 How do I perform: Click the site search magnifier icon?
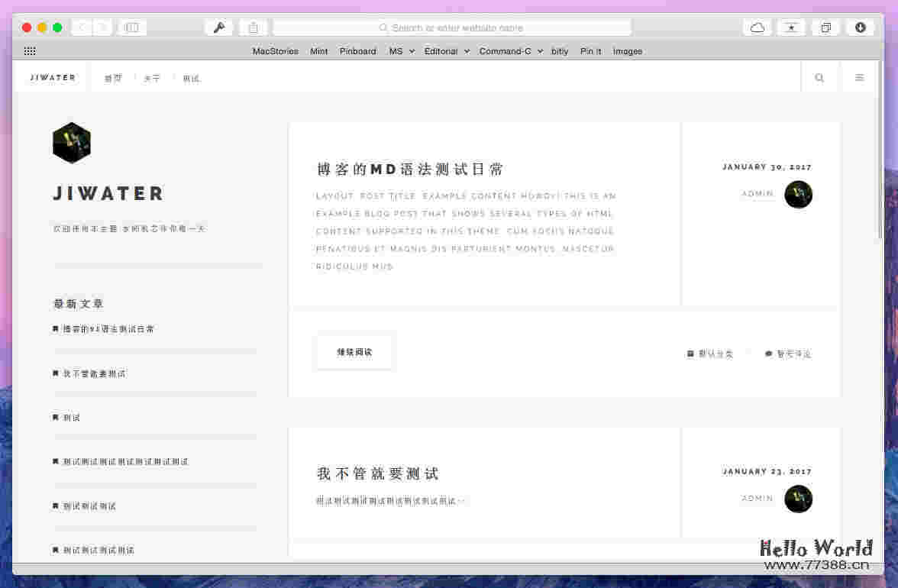pos(819,78)
